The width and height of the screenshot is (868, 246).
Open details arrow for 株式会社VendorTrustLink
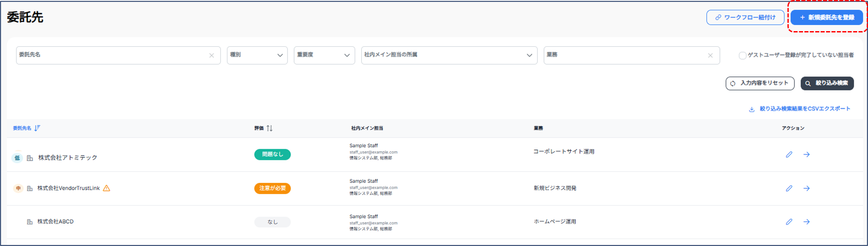tap(806, 188)
